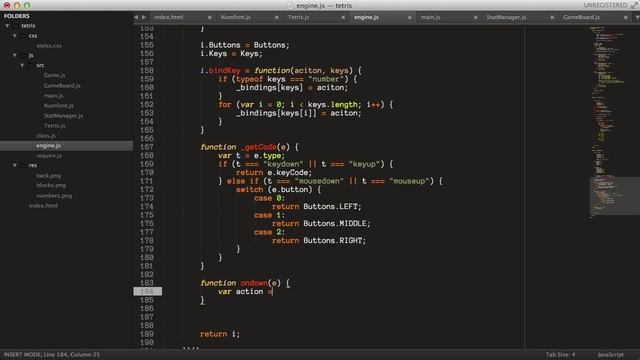Click line number 167 in gutter
Viewport: 640px width, 360px height.
point(147,147)
